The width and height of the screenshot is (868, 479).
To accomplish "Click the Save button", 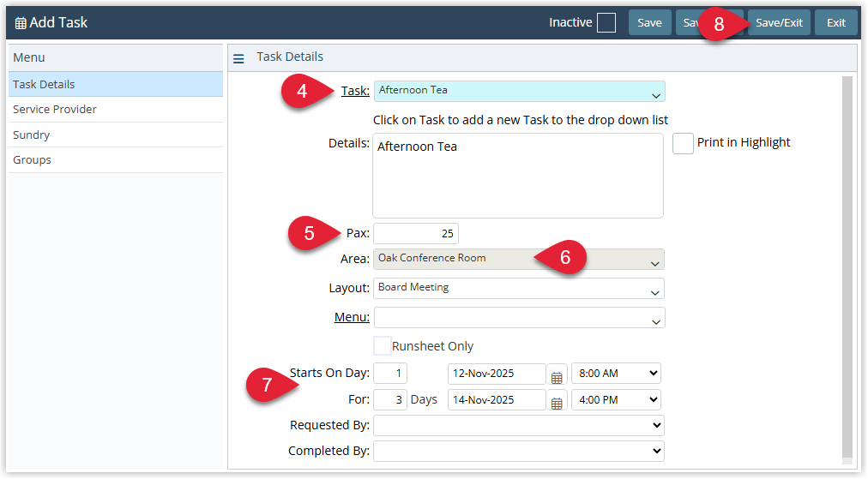I will [x=650, y=22].
